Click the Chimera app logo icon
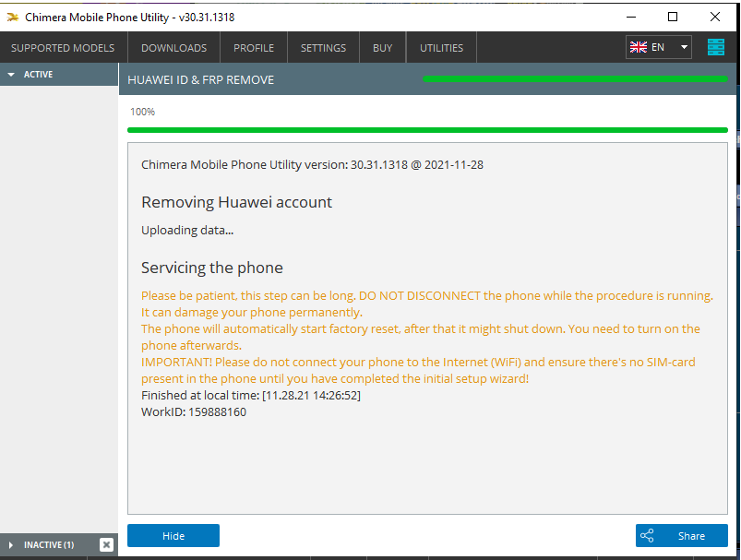Image resolution: width=741 pixels, height=560 pixels. tap(13, 18)
